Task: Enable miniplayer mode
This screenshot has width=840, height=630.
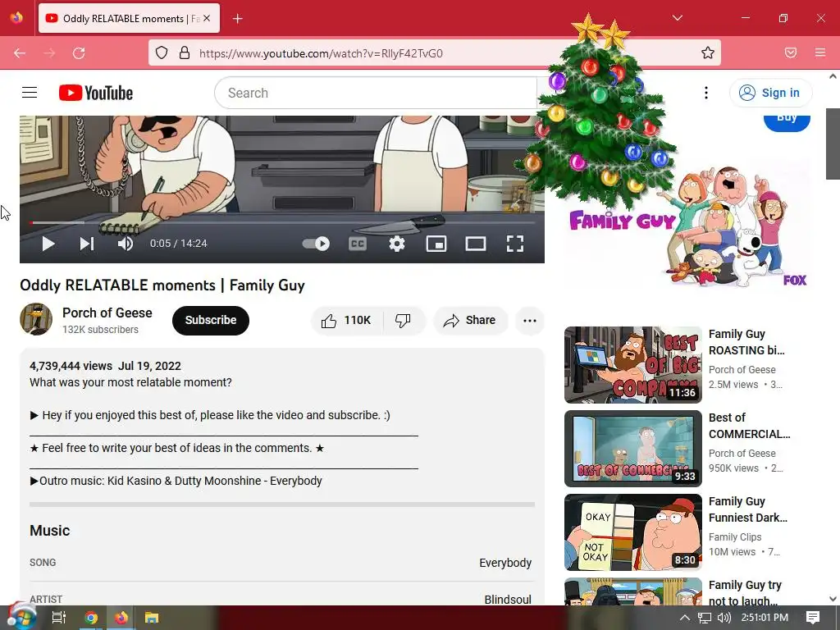Action: [x=436, y=244]
